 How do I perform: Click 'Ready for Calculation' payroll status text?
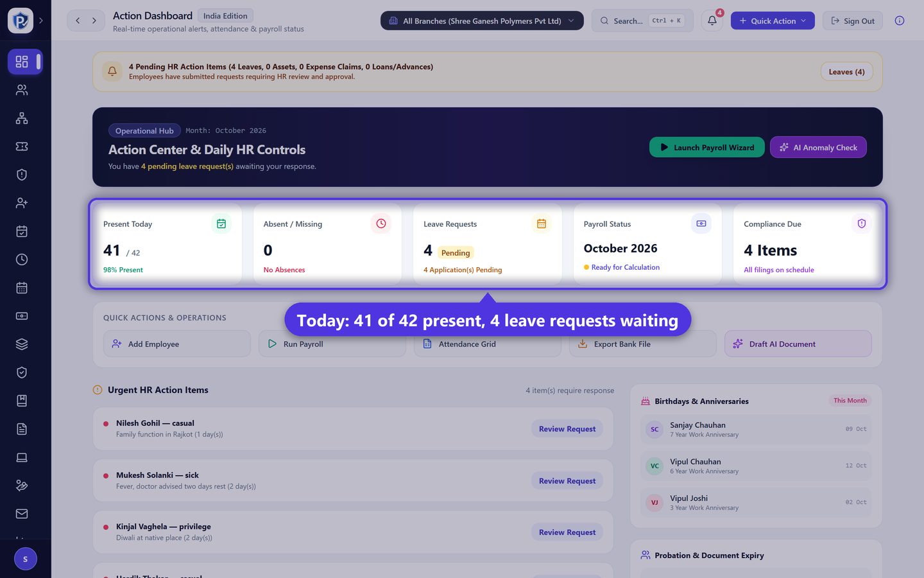point(626,267)
